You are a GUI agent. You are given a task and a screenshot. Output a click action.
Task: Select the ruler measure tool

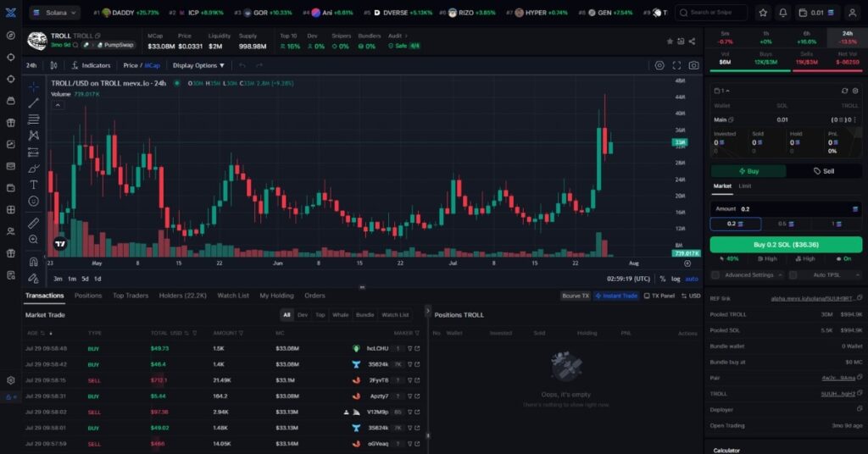pyautogui.click(x=33, y=223)
